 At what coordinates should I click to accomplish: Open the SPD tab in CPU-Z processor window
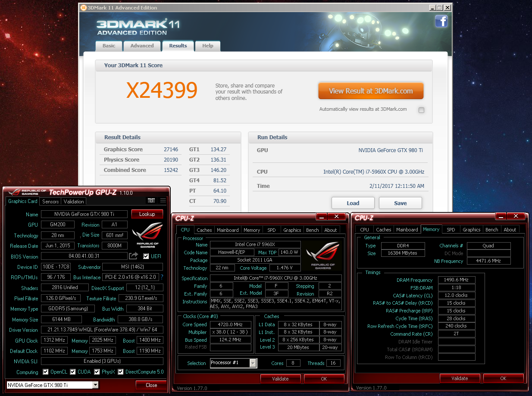(x=272, y=230)
